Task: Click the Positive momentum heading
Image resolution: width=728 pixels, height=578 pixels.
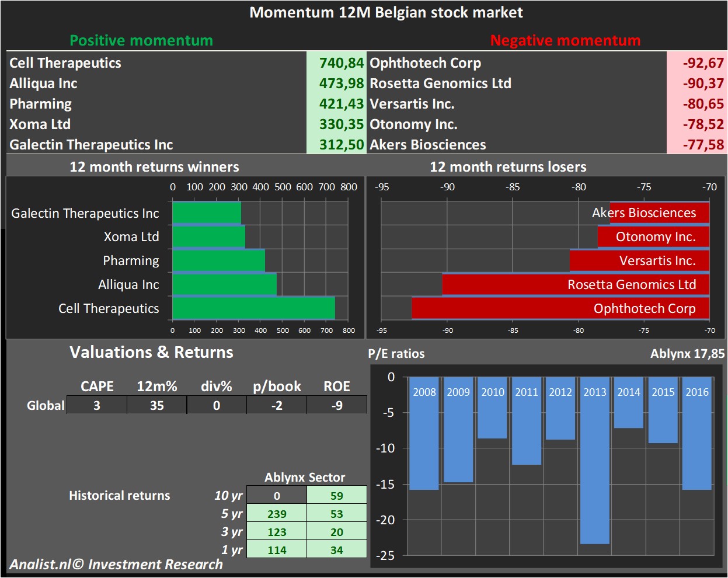Action: [x=141, y=40]
